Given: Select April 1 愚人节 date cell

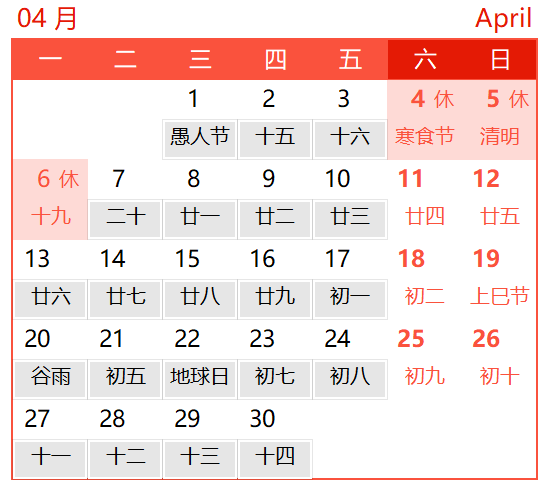Looking at the screenshot, I should (x=200, y=120).
